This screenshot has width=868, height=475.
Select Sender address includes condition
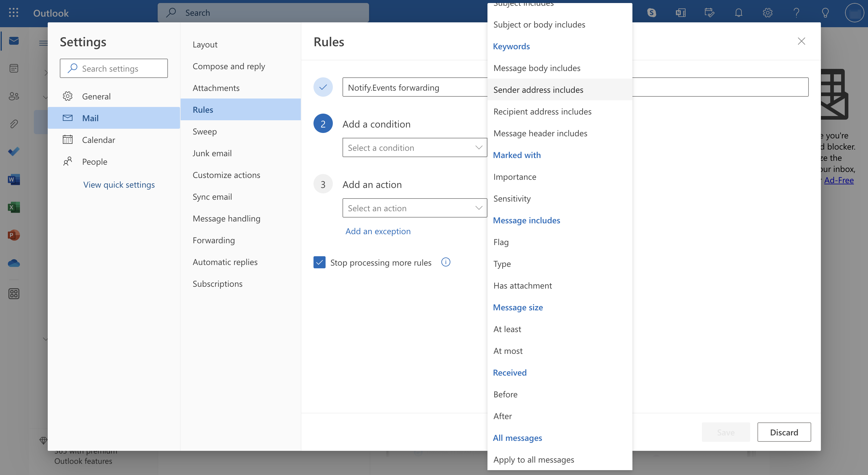click(x=559, y=89)
